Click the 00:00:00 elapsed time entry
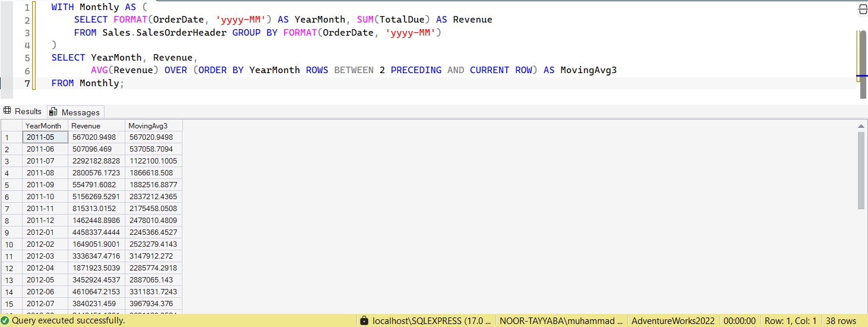Screen dimensions: 868x327 [x=740, y=321]
